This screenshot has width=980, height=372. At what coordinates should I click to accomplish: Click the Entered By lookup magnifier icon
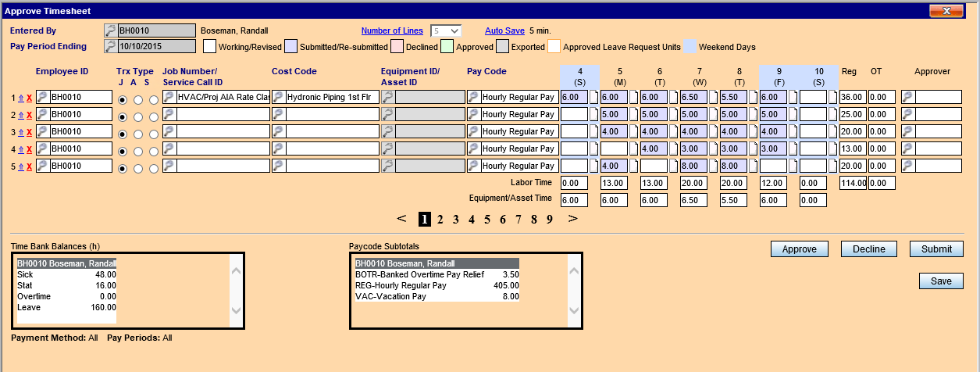pos(110,31)
